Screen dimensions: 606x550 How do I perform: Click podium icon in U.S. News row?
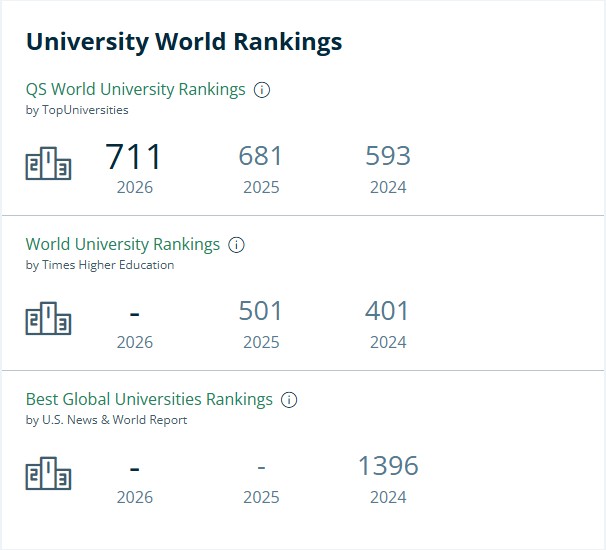coord(48,473)
